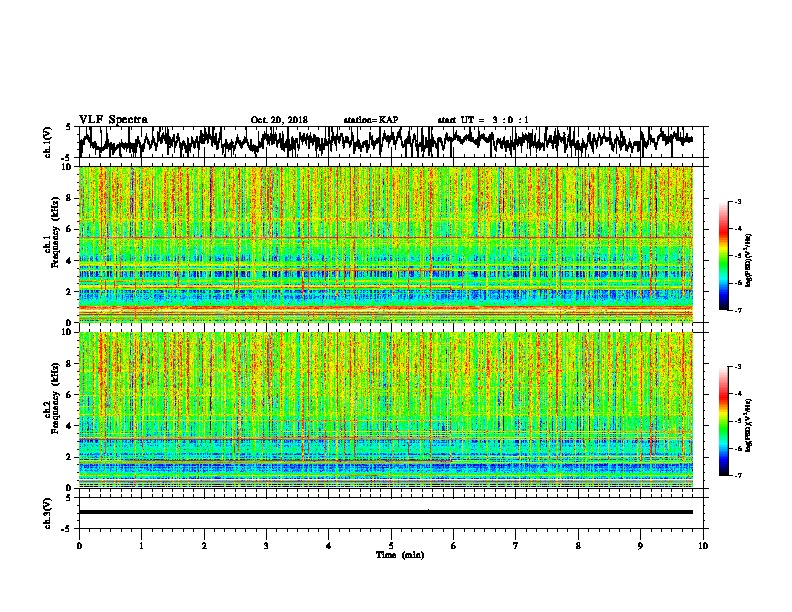This screenshot has width=792, height=612.
Task: Click the time axis tick label "7"
Action: tap(516, 546)
